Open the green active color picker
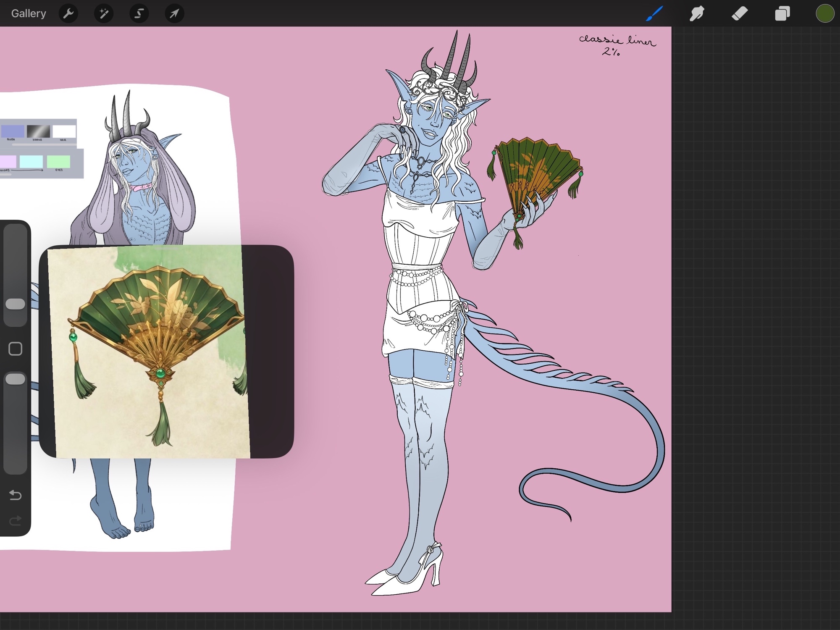The height and width of the screenshot is (630, 840). [824, 13]
